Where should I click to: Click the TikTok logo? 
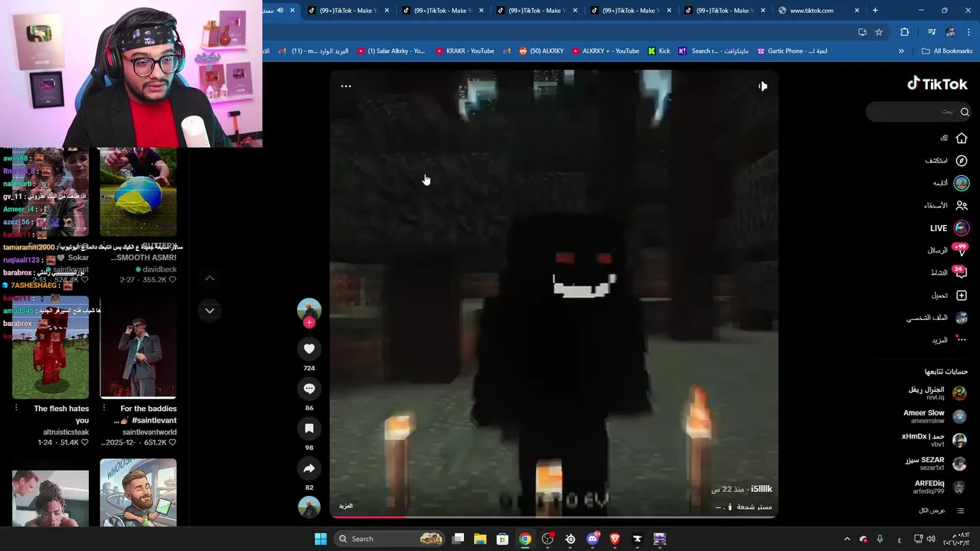(x=938, y=84)
